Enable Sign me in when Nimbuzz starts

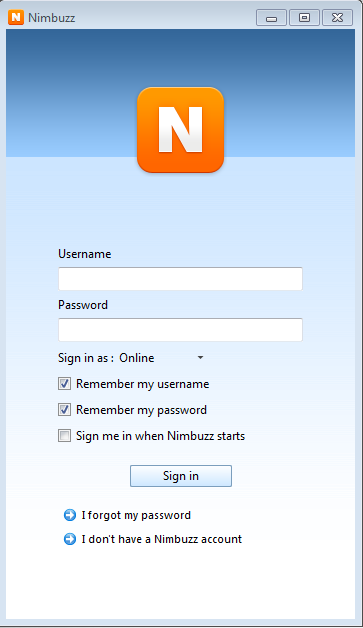click(65, 435)
